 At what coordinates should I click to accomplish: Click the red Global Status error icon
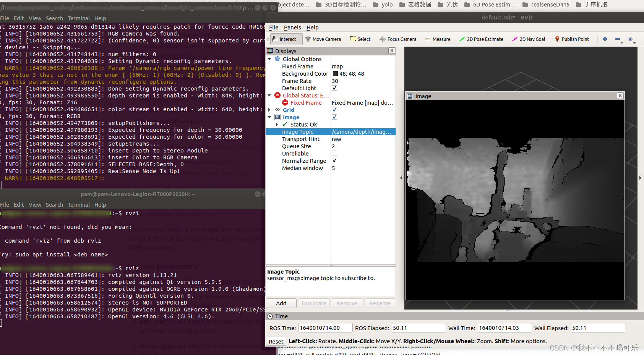coord(277,95)
